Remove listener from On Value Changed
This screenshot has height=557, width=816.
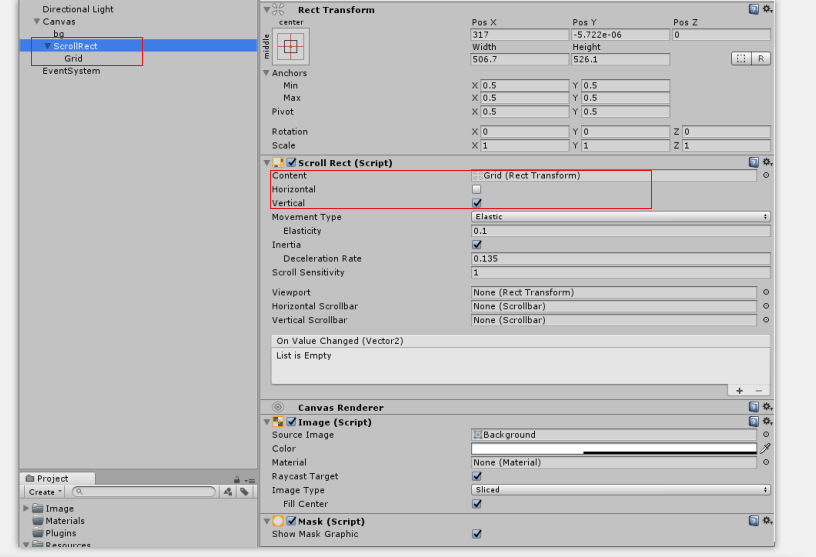point(759,390)
